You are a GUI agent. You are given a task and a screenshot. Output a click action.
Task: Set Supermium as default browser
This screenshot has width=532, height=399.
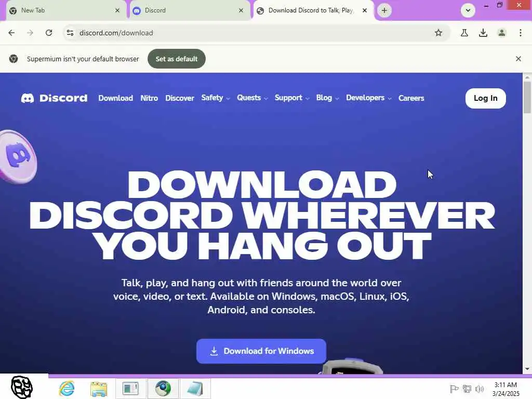click(x=177, y=59)
